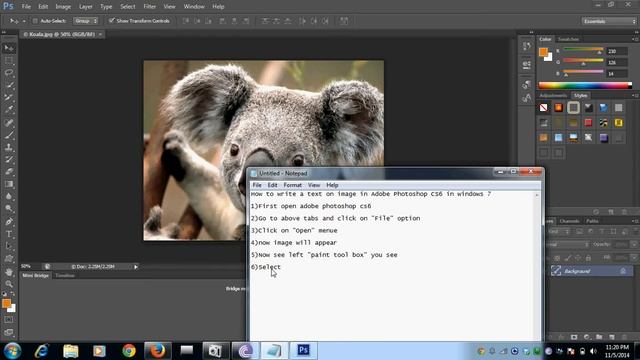Open the Photoshop Layer menu

(85, 7)
